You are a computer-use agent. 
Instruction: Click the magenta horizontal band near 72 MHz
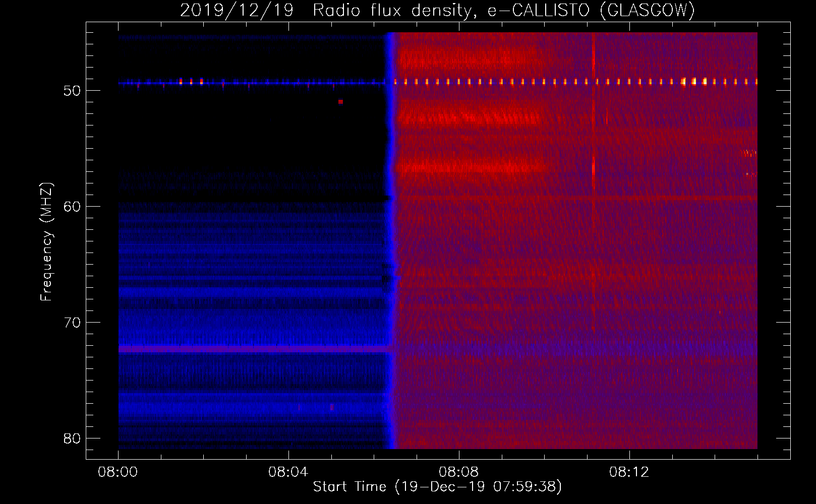click(253, 349)
